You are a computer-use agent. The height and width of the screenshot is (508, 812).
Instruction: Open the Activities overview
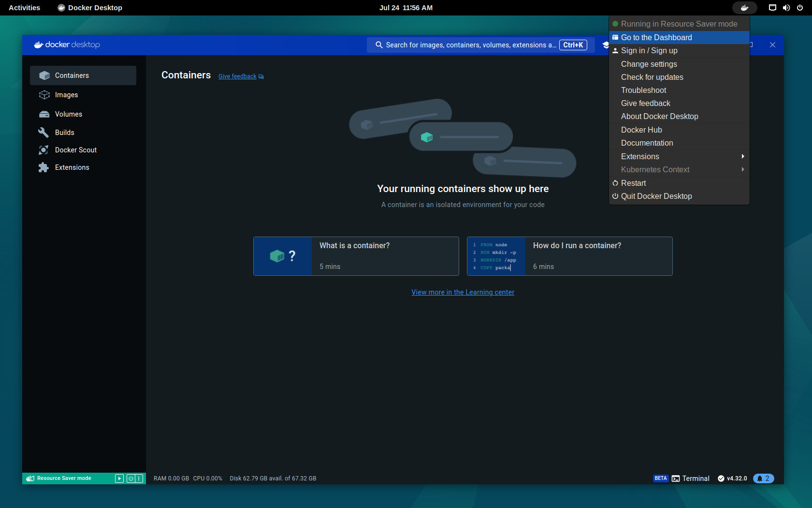click(x=25, y=8)
